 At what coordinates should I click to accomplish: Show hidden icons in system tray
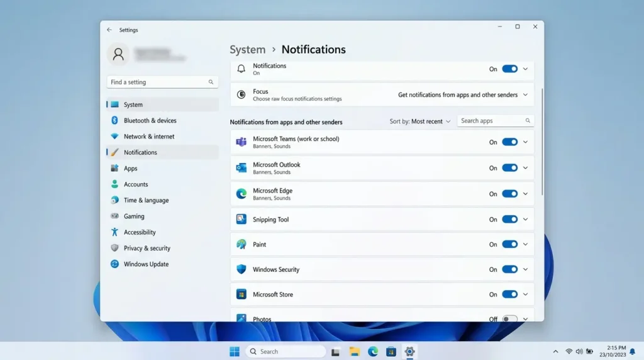pos(555,351)
